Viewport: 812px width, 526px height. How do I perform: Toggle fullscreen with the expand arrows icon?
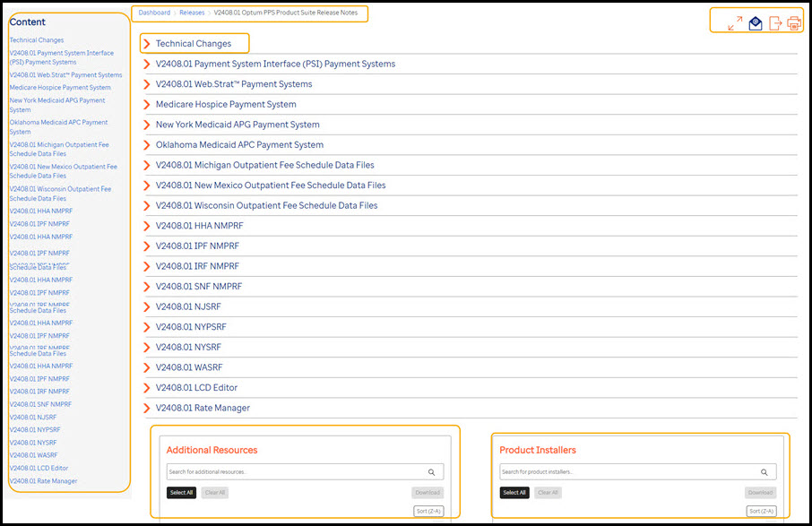tap(735, 23)
